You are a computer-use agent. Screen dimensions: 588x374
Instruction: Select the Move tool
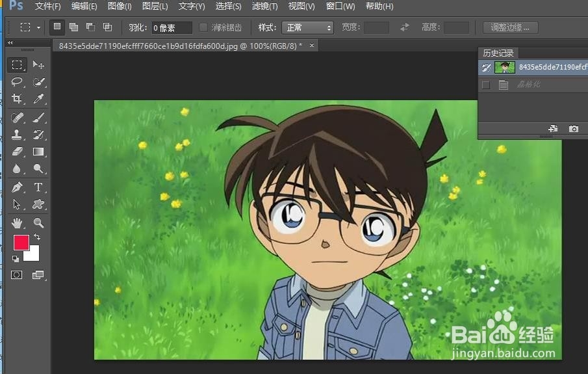click(38, 64)
